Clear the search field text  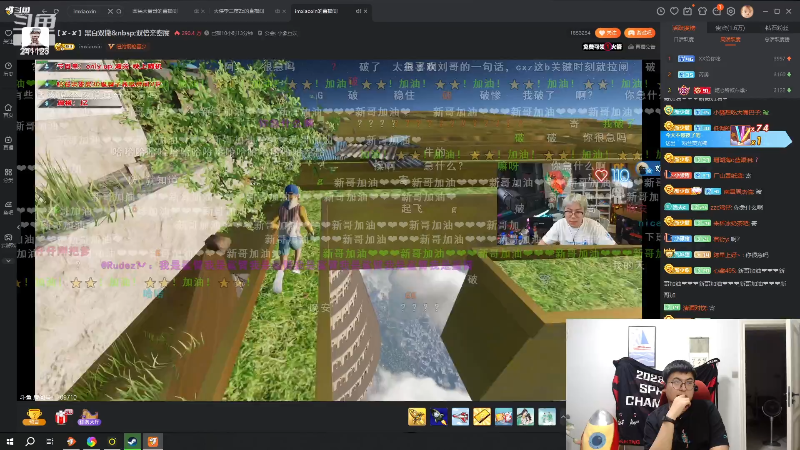coord(110,11)
